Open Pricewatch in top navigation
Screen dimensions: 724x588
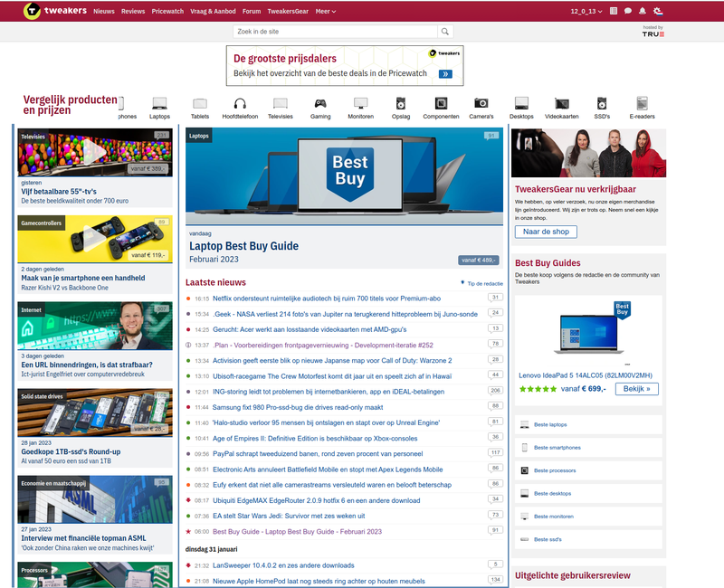coord(167,11)
